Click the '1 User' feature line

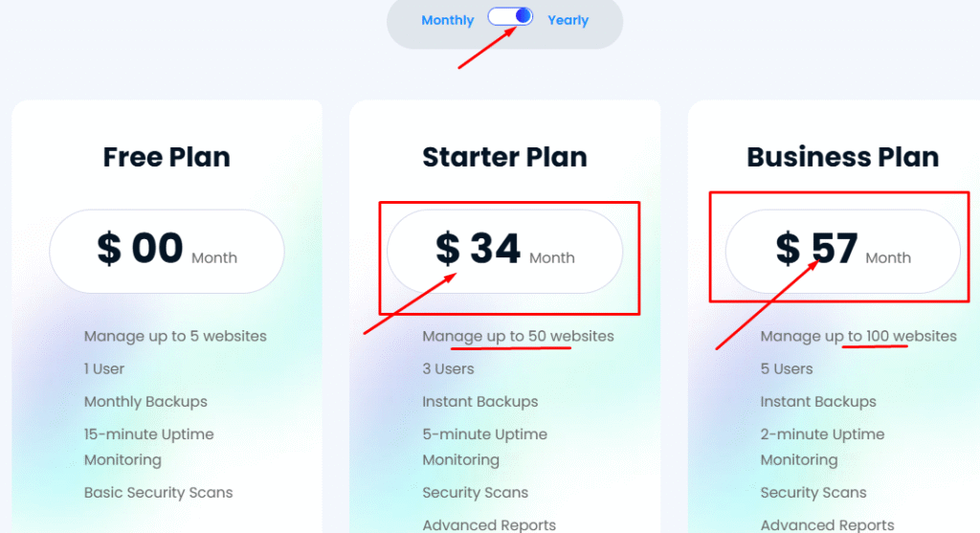[x=103, y=368]
